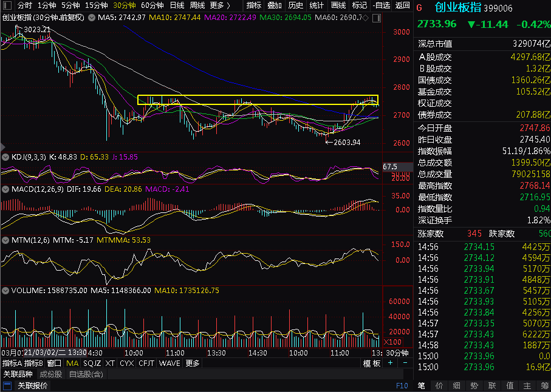Viewport: 551px width, 392px height.
Task: Click the panel layout icon at top-left corner
Action: tap(7, 5)
